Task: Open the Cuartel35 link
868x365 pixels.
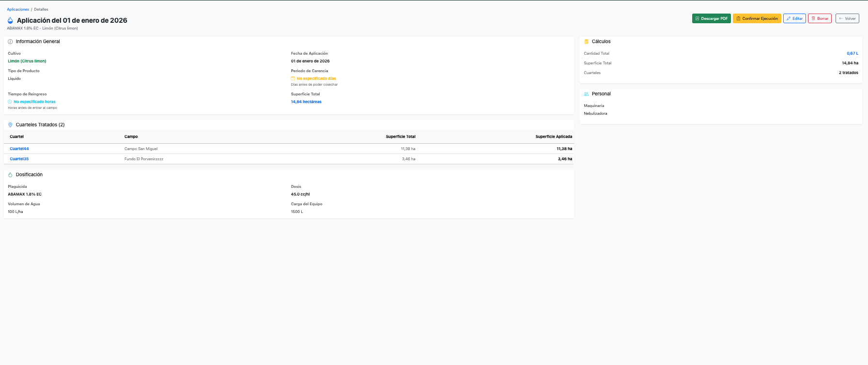Action: point(19,159)
